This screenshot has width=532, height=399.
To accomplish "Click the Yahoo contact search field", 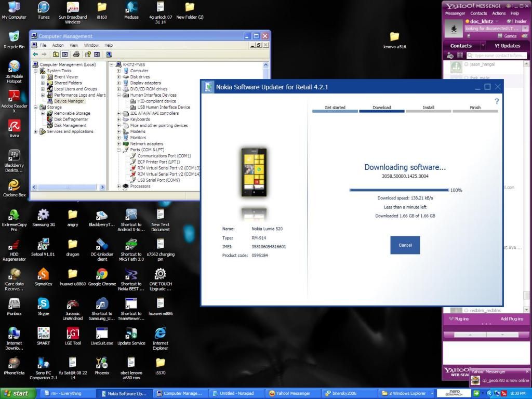I will pos(498,56).
